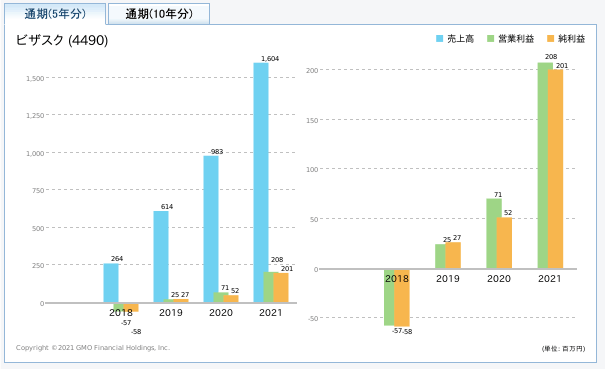Toggle the 営業利益 legend label
The height and width of the screenshot is (369, 605).
pyautogui.click(x=516, y=39)
